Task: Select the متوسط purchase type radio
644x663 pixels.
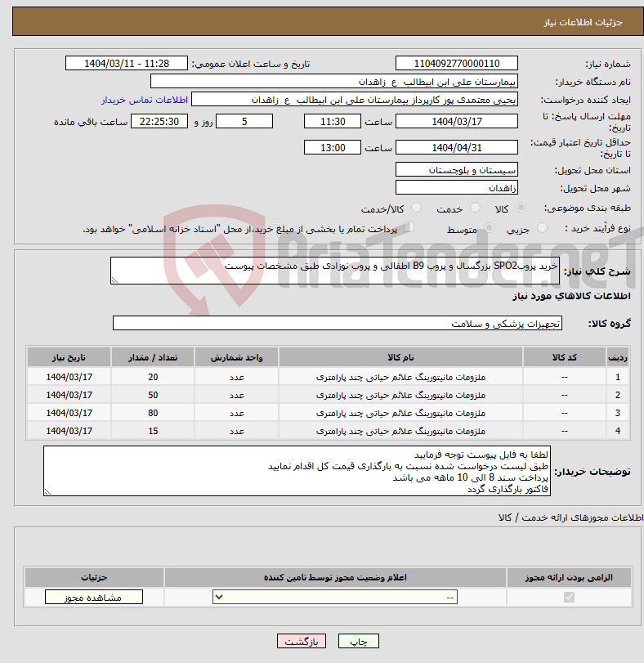Action: 489,228
